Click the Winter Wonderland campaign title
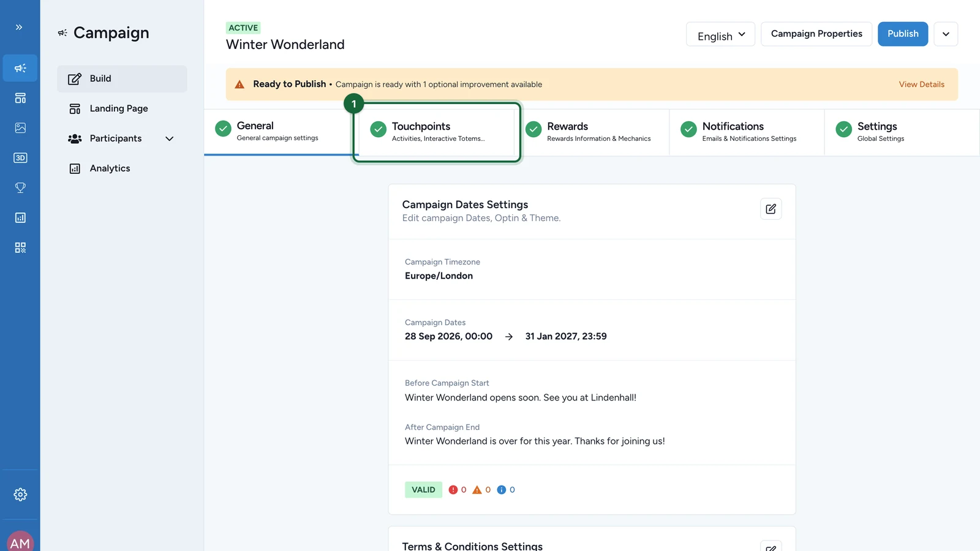This screenshot has height=551, width=980. [x=285, y=45]
